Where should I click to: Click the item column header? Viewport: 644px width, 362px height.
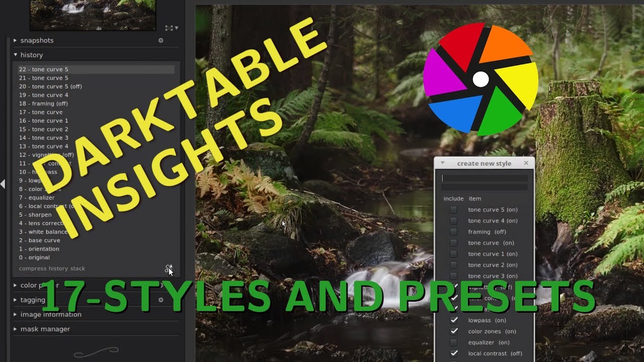[x=475, y=199]
